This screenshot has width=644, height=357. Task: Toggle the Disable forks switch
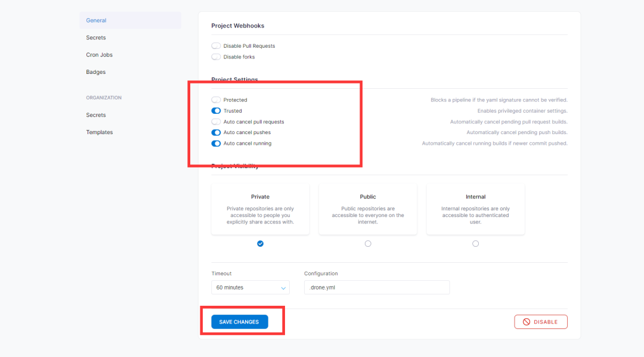coord(216,57)
